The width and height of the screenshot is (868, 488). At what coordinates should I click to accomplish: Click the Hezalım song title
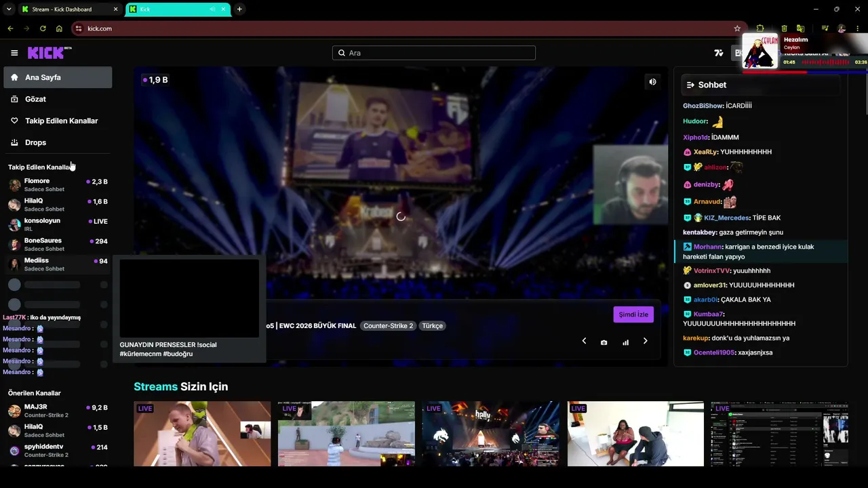tap(795, 39)
